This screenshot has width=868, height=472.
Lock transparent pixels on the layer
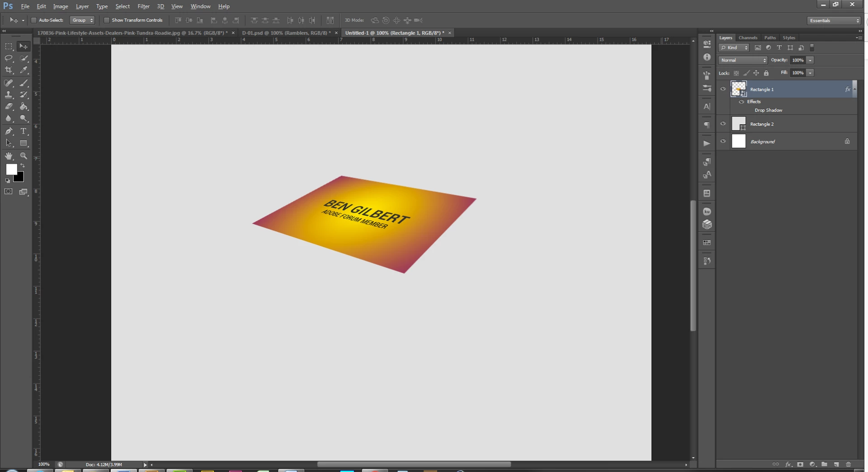736,73
